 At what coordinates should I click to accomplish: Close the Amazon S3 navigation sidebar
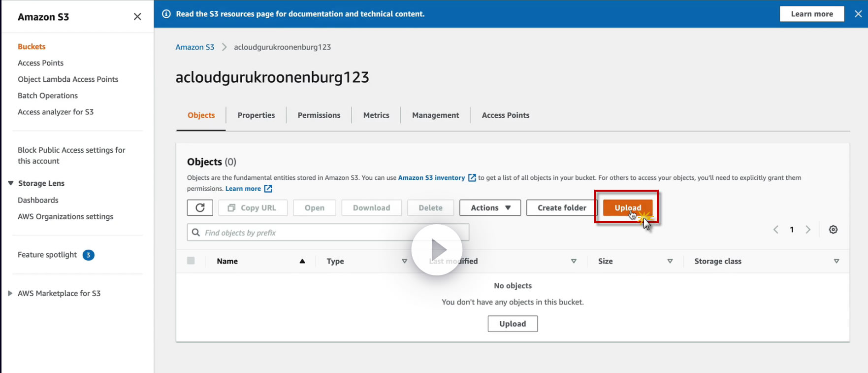pyautogui.click(x=137, y=17)
